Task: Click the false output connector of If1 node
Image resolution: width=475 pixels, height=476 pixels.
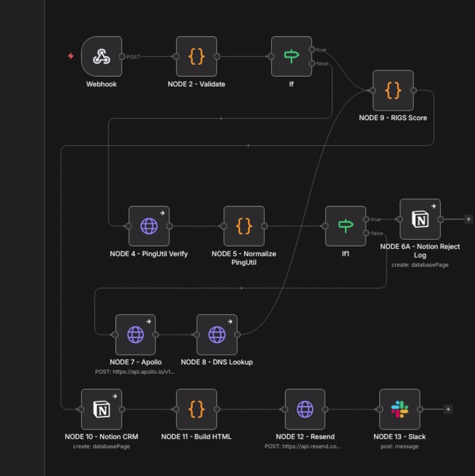Action: 366,233
